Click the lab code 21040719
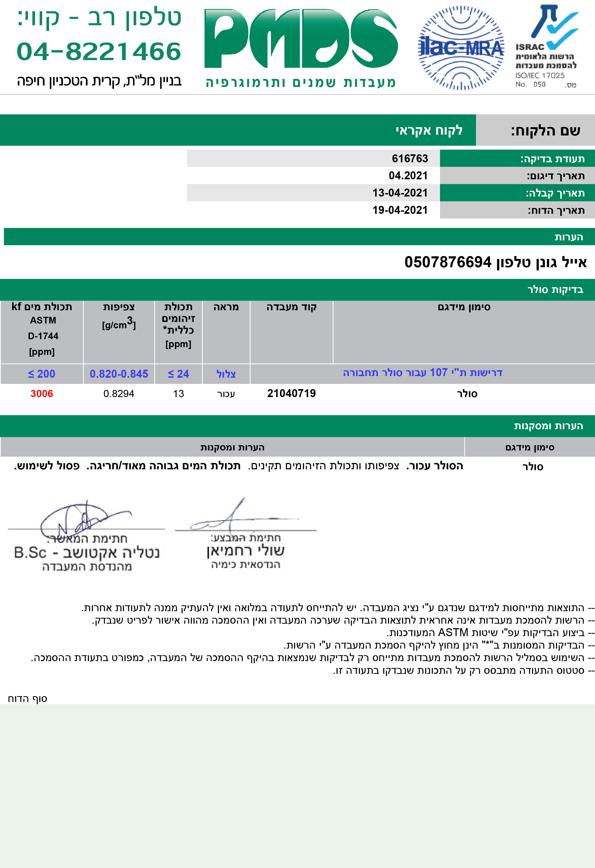This screenshot has height=868, width=595. coord(291,393)
